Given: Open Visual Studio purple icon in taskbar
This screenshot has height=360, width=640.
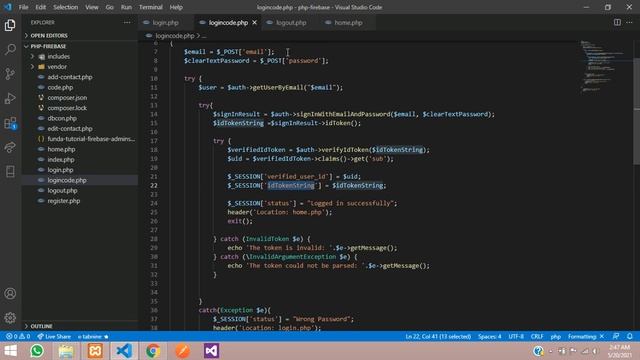Looking at the screenshot, I should pos(211,351).
